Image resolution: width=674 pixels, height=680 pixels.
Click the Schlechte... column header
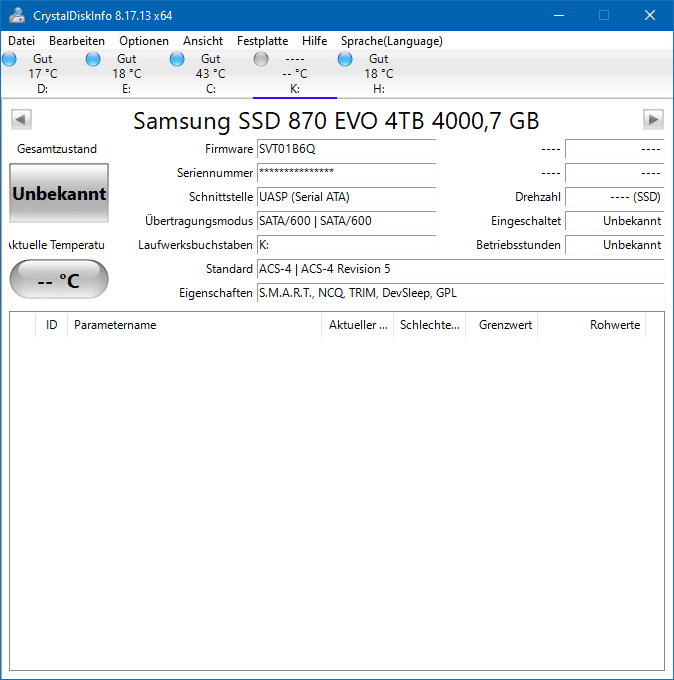[429, 325]
